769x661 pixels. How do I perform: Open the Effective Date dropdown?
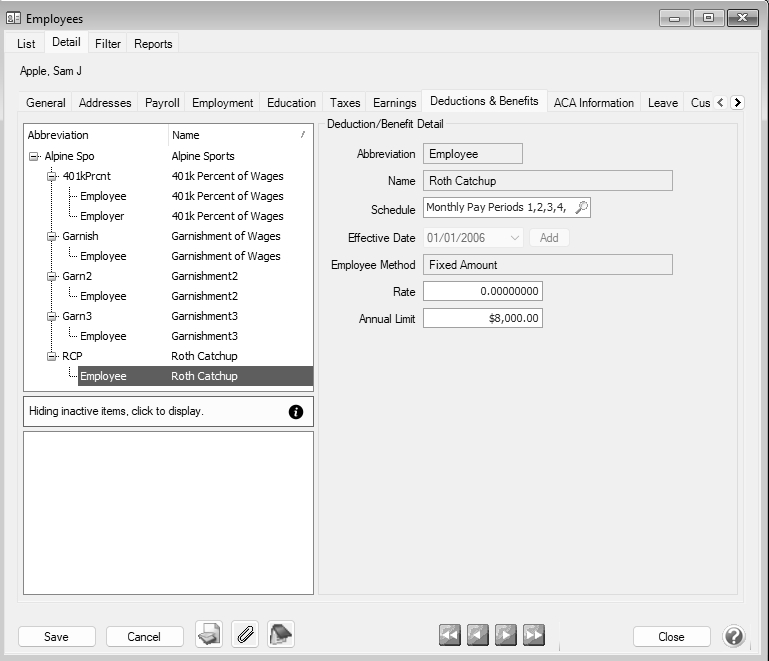pos(514,238)
